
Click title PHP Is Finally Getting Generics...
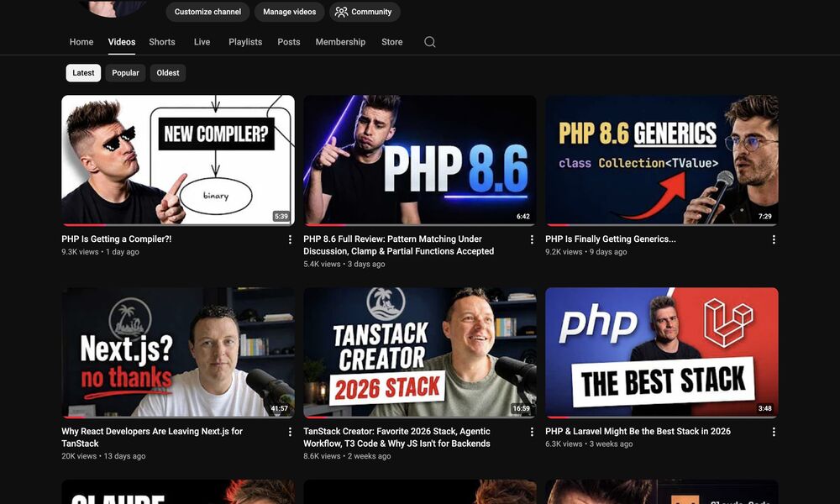point(611,239)
